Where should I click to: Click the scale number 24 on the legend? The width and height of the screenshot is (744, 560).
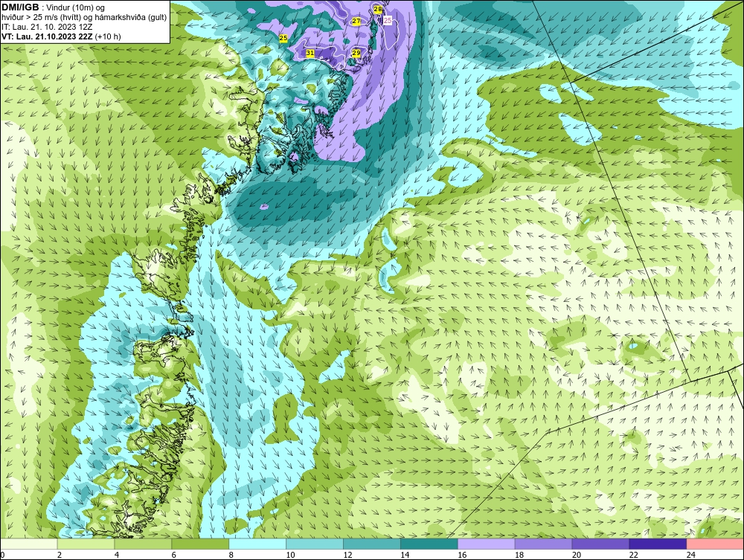tap(691, 555)
